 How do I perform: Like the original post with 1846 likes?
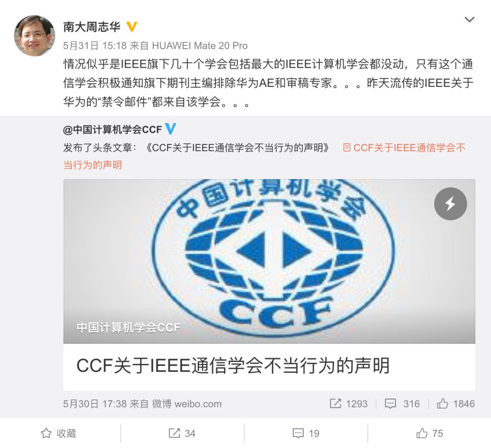coord(456,403)
